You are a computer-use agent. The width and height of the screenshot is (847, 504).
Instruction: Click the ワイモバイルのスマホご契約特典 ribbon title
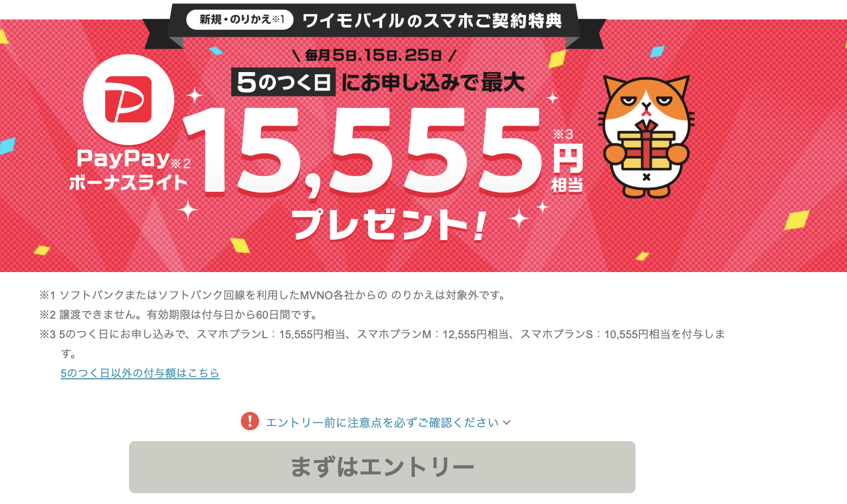tap(432, 21)
